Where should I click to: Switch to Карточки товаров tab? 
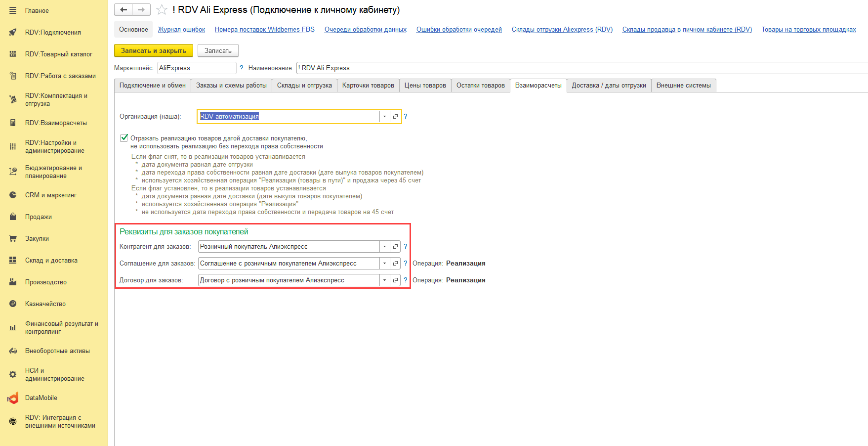(x=368, y=86)
